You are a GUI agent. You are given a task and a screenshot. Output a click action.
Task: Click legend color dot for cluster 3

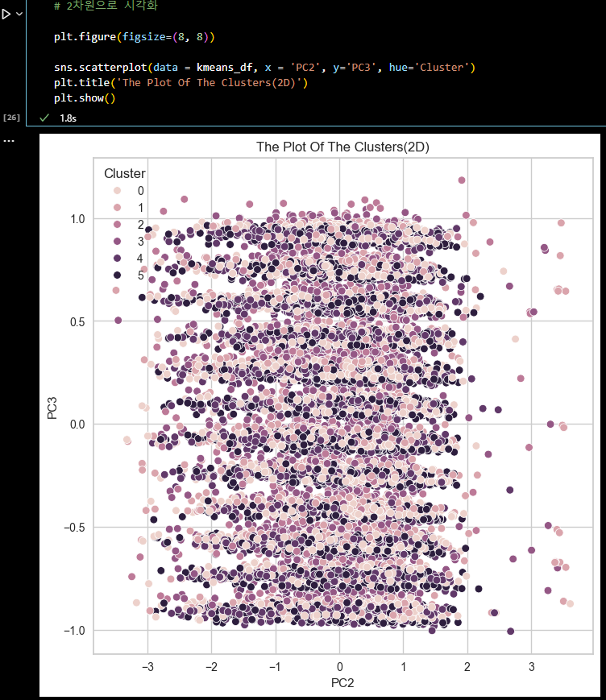click(117, 241)
